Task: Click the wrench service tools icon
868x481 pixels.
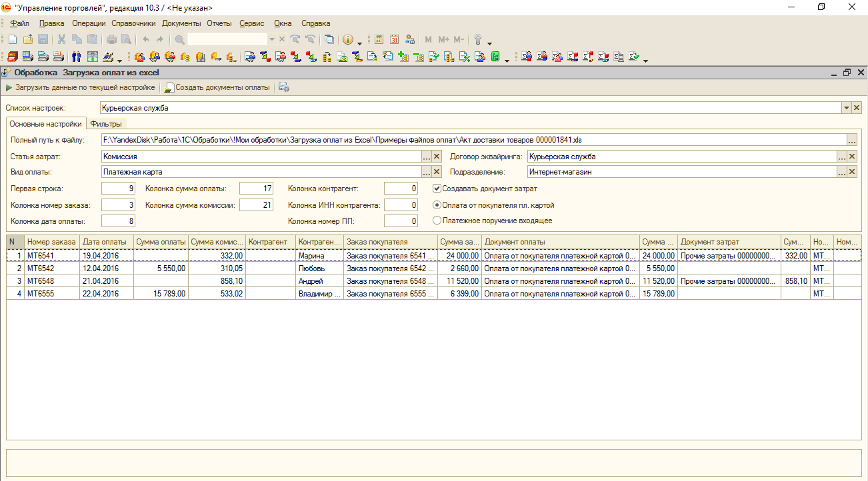Action: pos(478,39)
